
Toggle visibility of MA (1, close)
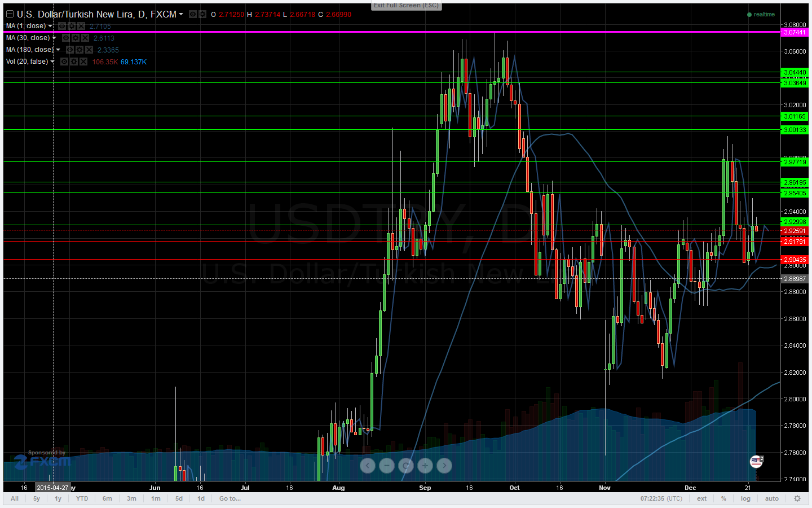62,26
